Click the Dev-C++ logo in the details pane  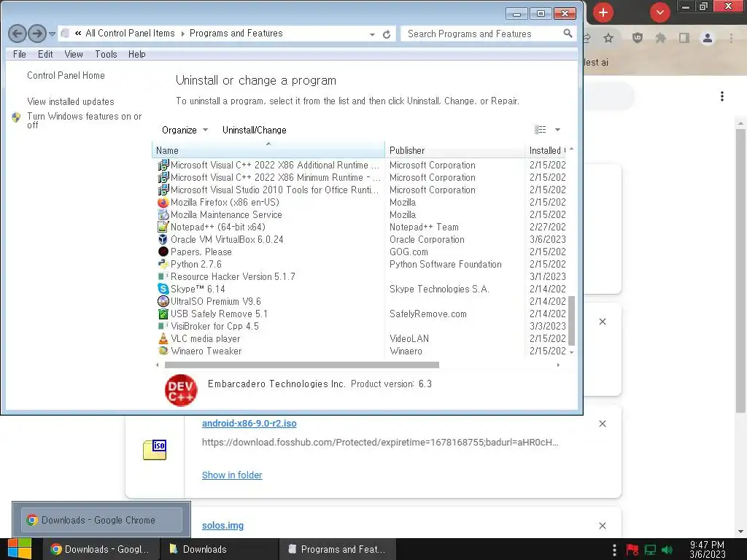pos(181,391)
